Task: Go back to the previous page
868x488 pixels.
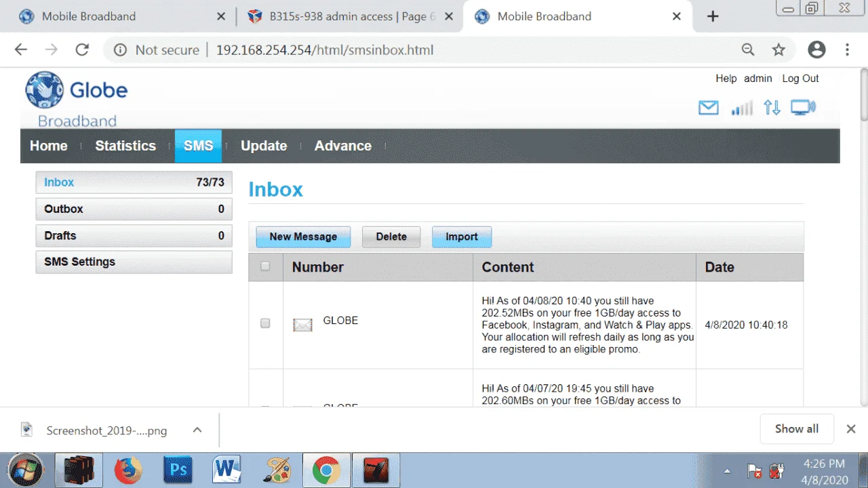Action: coord(21,49)
